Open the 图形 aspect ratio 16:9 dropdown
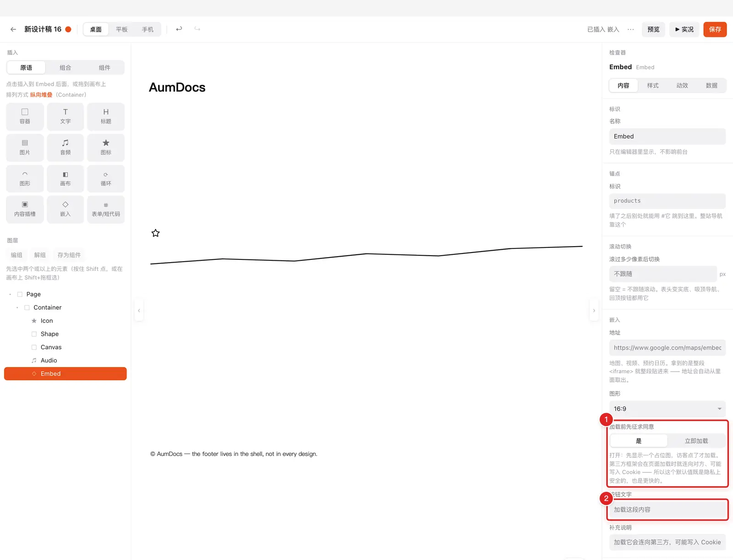This screenshot has width=733, height=560. tap(667, 409)
